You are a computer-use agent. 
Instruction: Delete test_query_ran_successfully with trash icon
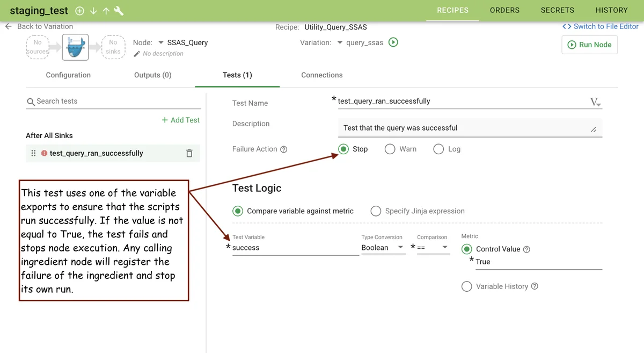coord(189,153)
